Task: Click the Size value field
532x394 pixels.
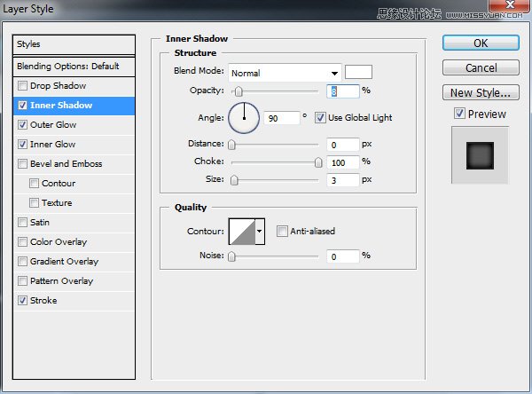Action: 342,180
